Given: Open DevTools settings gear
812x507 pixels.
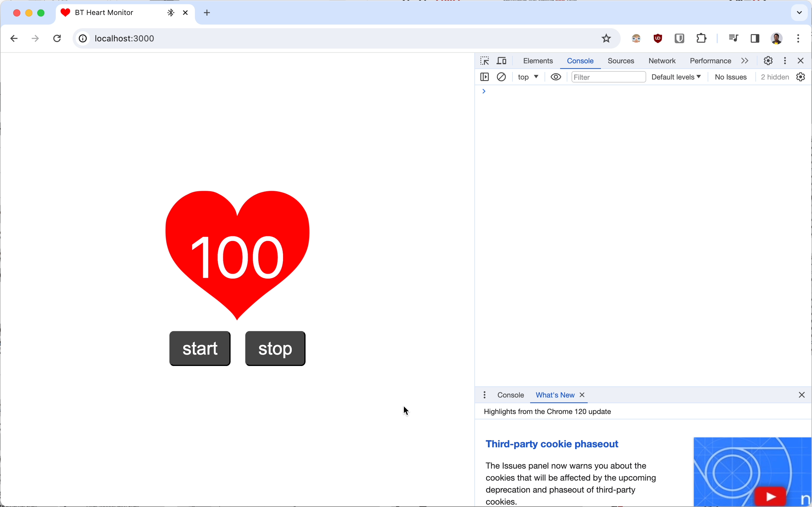Looking at the screenshot, I should (x=768, y=61).
